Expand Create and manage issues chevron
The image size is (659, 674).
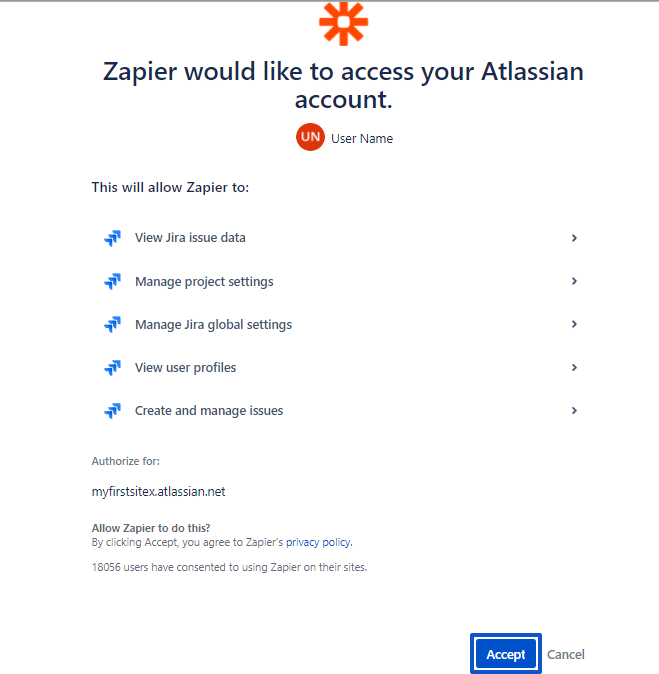point(574,411)
